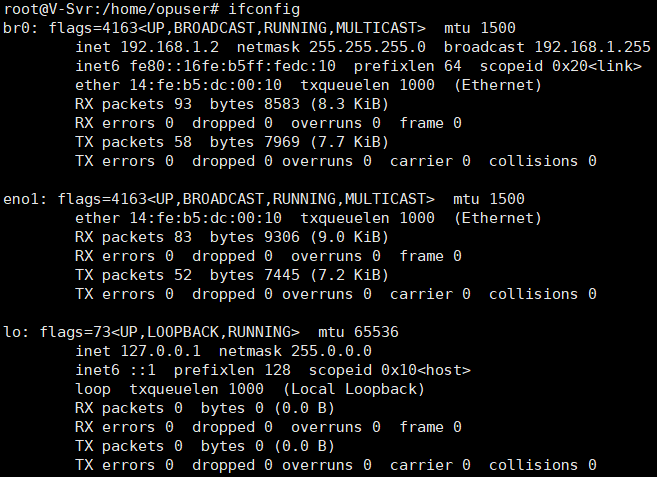Image resolution: width=657 pixels, height=477 pixels.
Task: Click the netmask 255.255.255.0 value
Action: tap(367, 47)
